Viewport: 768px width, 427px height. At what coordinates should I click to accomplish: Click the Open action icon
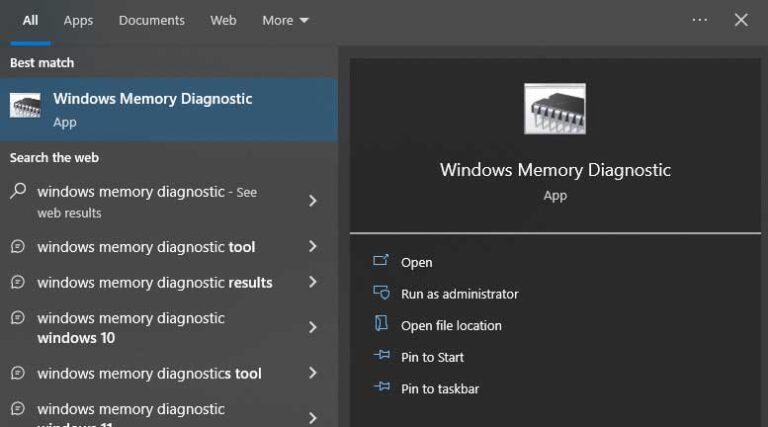point(380,261)
